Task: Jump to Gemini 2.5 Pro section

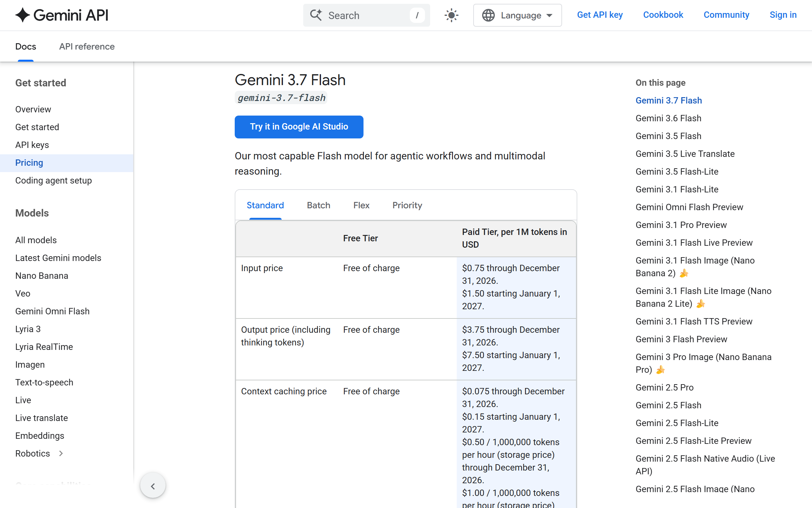Action: 665,387
